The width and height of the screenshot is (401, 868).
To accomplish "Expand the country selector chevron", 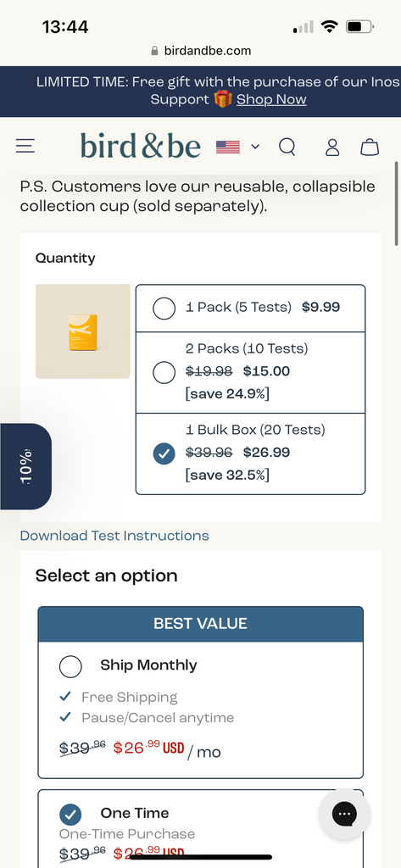I will click(255, 147).
